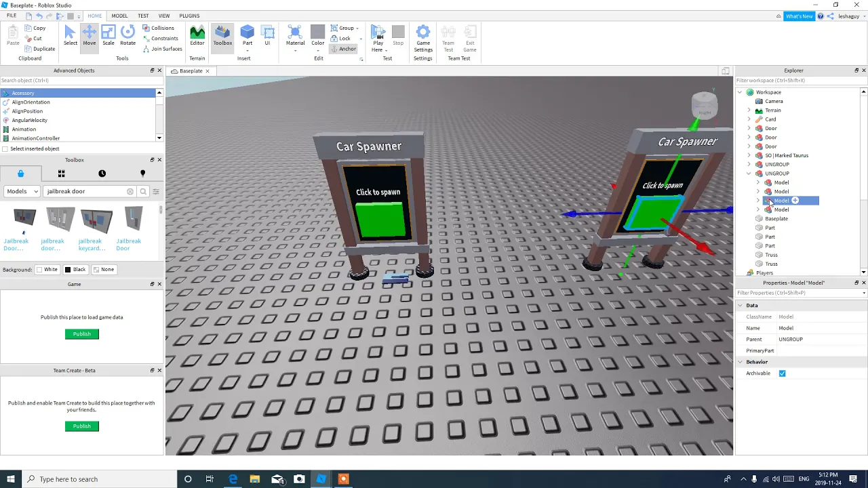868x488 pixels.
Task: Open jailbreak keycard door toolbox result
Action: (x=96, y=229)
